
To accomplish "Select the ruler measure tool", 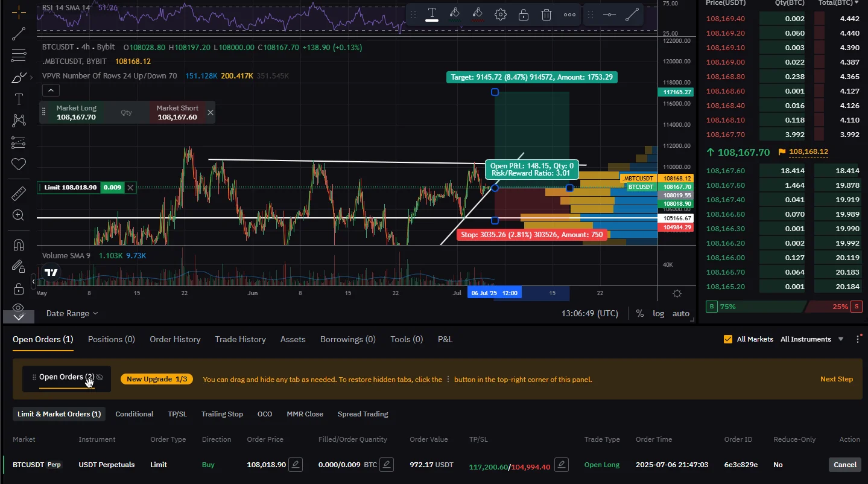I will pos(19,194).
